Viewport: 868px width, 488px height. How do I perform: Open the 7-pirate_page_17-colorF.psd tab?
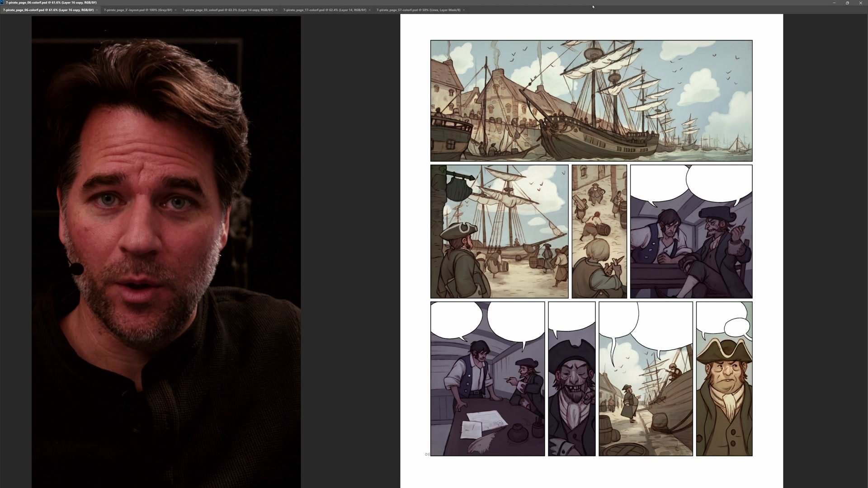click(x=324, y=10)
